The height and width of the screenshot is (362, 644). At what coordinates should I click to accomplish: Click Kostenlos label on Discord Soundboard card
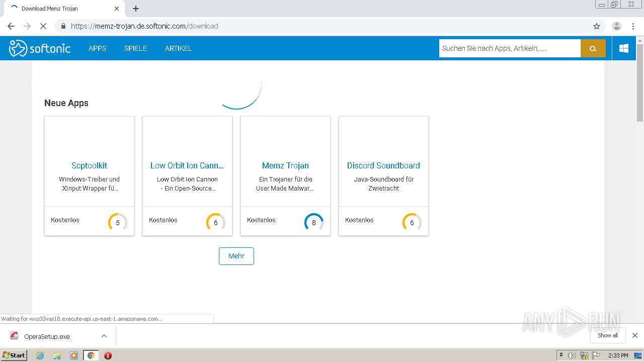(359, 220)
